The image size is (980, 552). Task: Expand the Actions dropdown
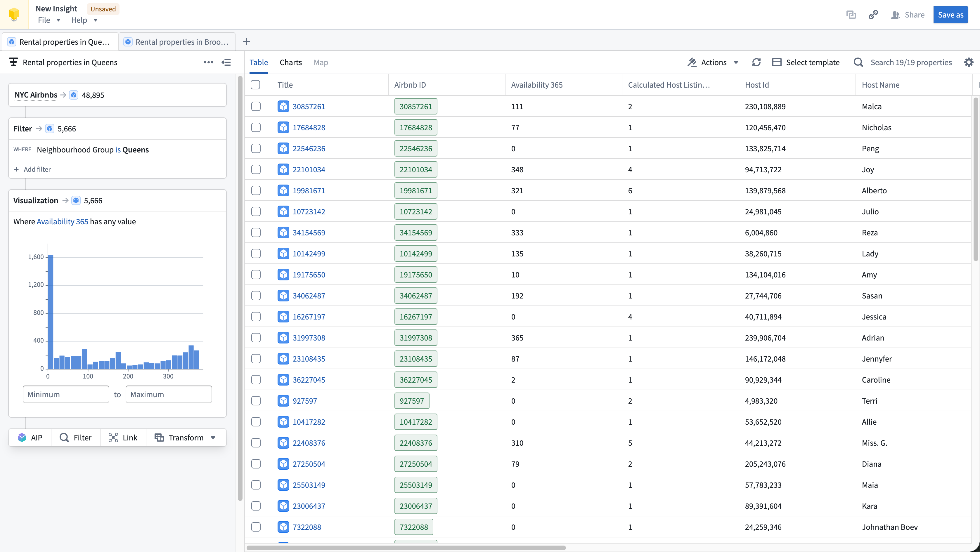tap(713, 62)
